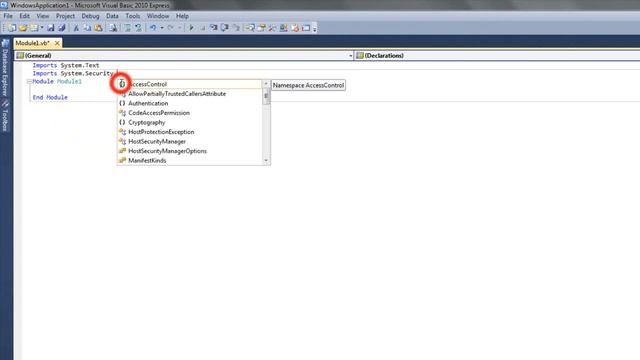640x360 pixels.
Task: Open the Edit menu
Action: pyautogui.click(x=24, y=16)
